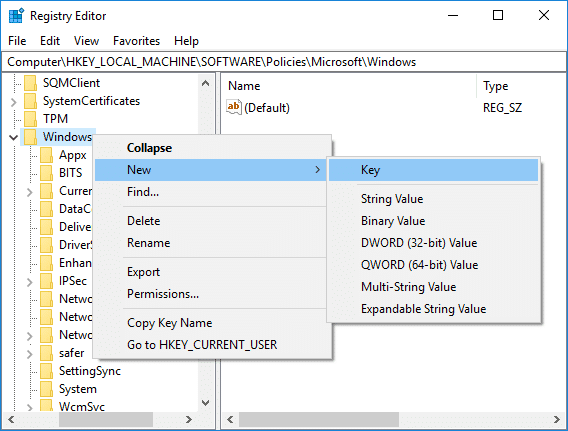The height and width of the screenshot is (431, 568).
Task: Click the SettingSync folder icon
Action: 46,371
